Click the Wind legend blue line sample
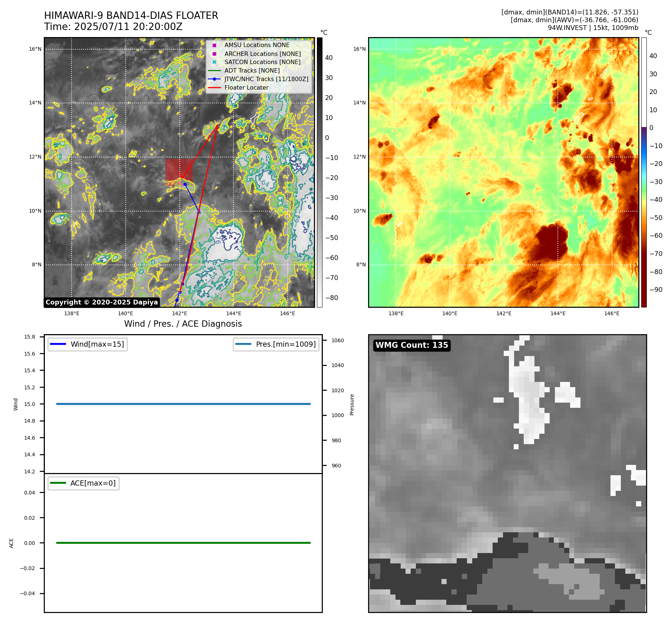The image size is (672, 626). coord(58,344)
